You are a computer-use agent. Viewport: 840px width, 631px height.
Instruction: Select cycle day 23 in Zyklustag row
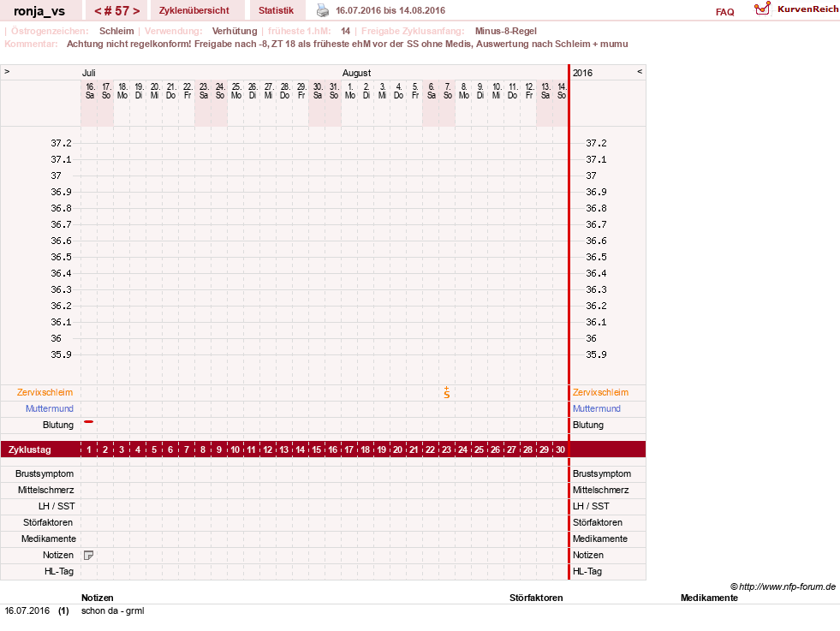coord(447,449)
